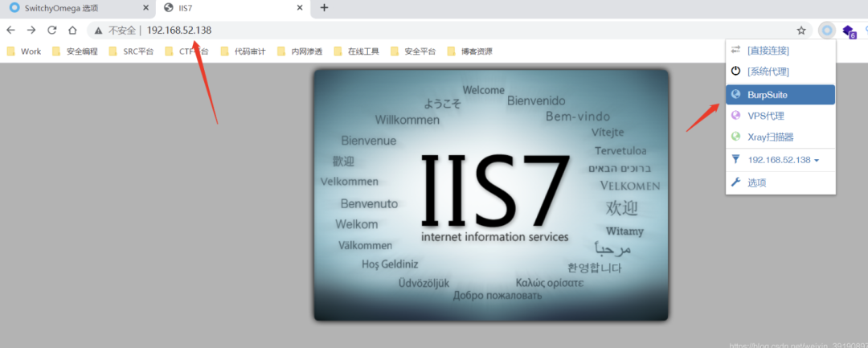Viewport: 868px width, 348px height.
Task: Open the 安全平台 bookmarks folder
Action: [414, 51]
